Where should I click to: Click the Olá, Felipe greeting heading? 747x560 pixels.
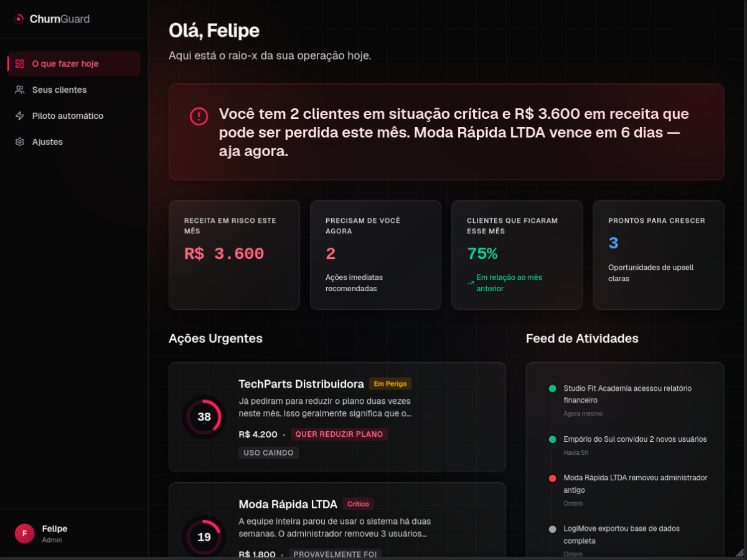coord(214,30)
